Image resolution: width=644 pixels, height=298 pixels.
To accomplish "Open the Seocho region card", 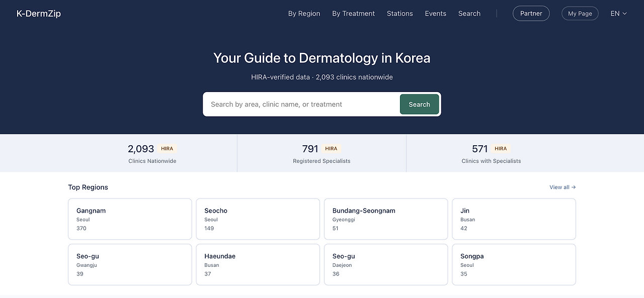I will (258, 219).
